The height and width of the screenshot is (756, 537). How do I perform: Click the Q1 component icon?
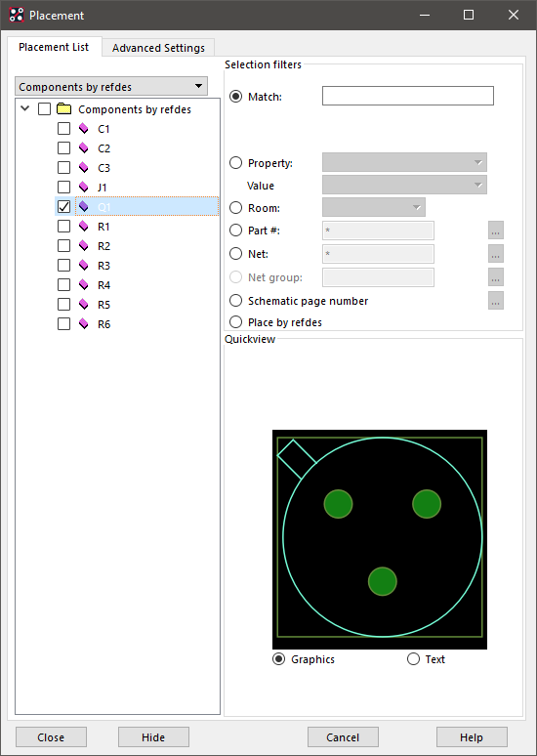84,207
